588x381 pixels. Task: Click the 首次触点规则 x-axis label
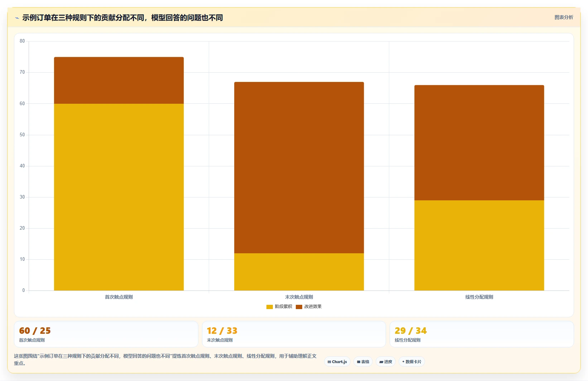(119, 297)
